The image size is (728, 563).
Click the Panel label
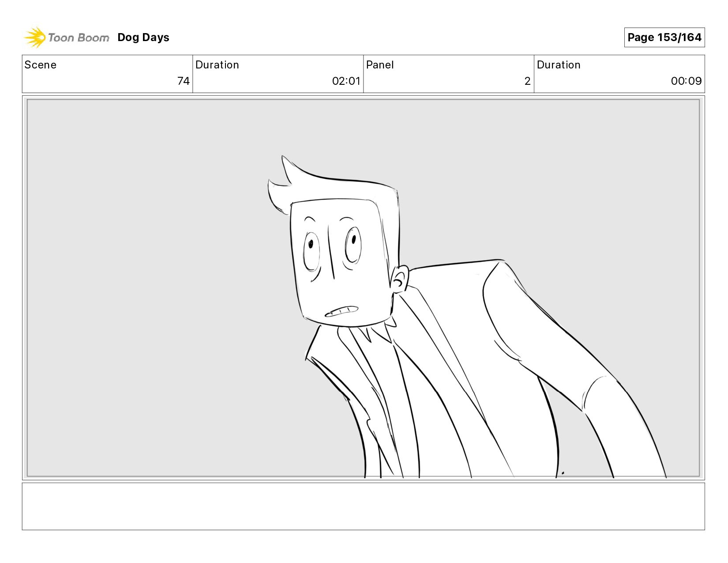380,65
